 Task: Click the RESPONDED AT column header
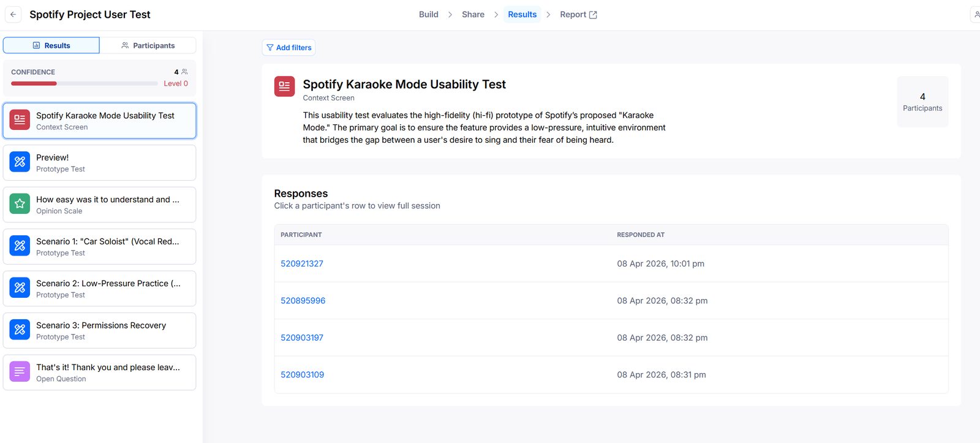pos(641,235)
